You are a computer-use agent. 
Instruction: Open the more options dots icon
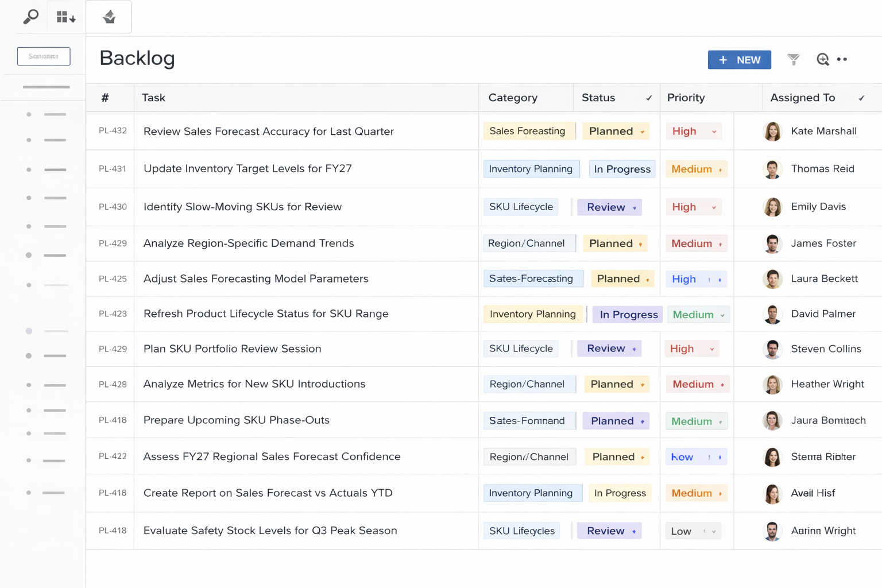click(x=842, y=60)
